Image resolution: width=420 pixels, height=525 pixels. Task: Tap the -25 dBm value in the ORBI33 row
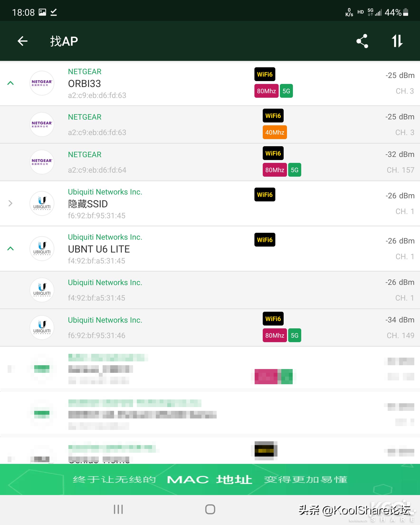(400, 75)
